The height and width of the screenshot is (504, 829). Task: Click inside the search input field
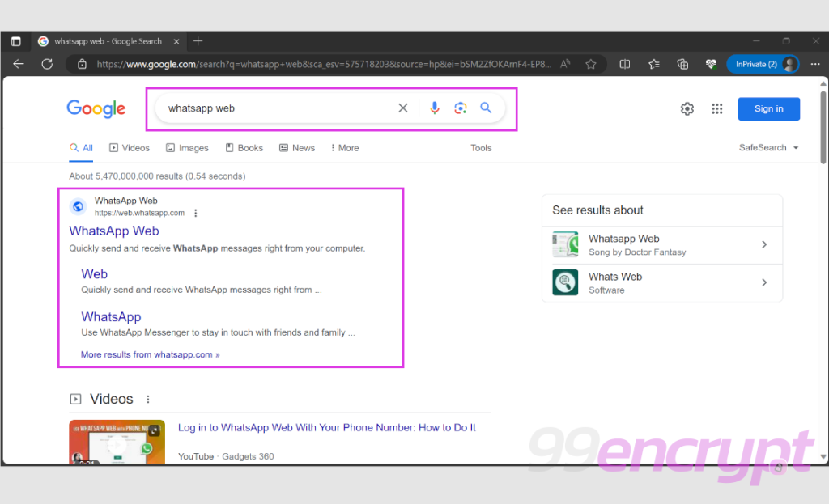pos(267,107)
